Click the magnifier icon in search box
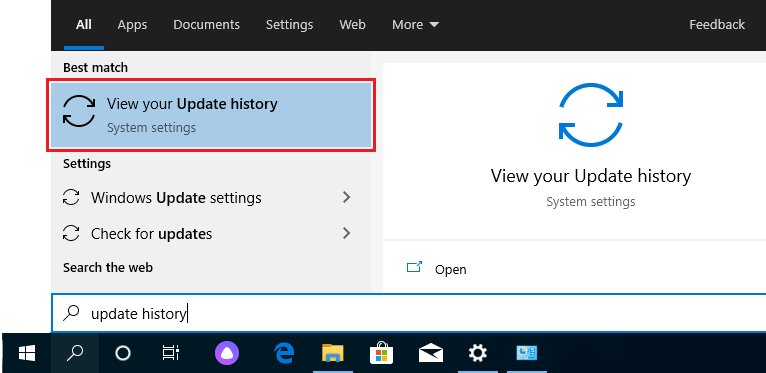Screen dimensions: 766x373 click(71, 313)
